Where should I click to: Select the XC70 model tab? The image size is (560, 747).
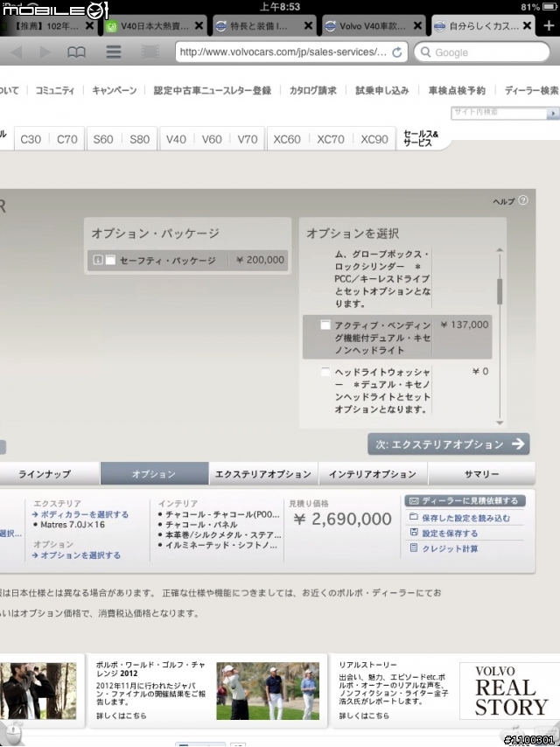click(330, 139)
